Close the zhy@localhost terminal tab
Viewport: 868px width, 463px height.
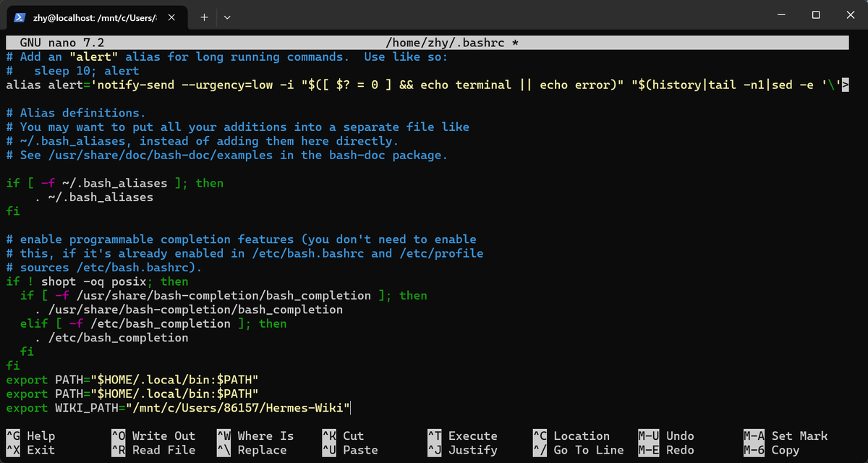click(171, 17)
